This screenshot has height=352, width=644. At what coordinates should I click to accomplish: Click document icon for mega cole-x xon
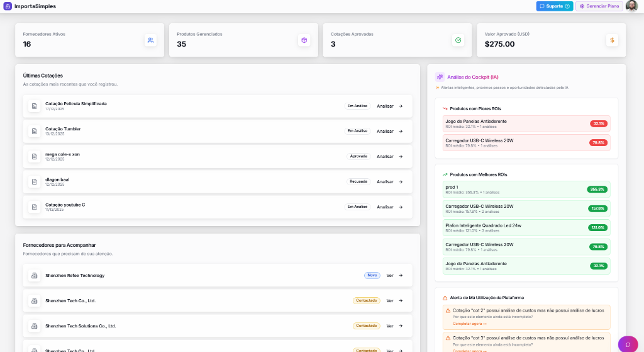[35, 157]
